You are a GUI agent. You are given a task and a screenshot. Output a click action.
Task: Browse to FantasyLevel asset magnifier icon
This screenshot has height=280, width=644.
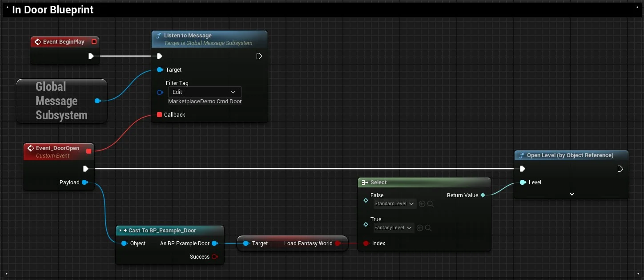(x=428, y=228)
